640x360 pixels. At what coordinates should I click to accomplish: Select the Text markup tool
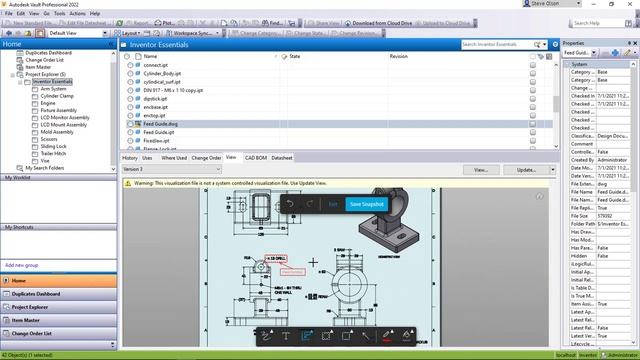(x=286, y=336)
